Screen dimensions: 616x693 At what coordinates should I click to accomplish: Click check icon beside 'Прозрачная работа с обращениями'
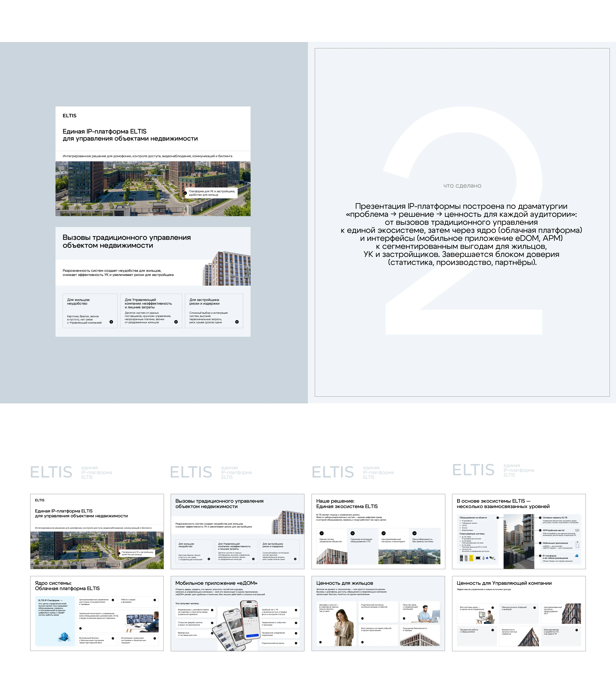coord(492,630)
